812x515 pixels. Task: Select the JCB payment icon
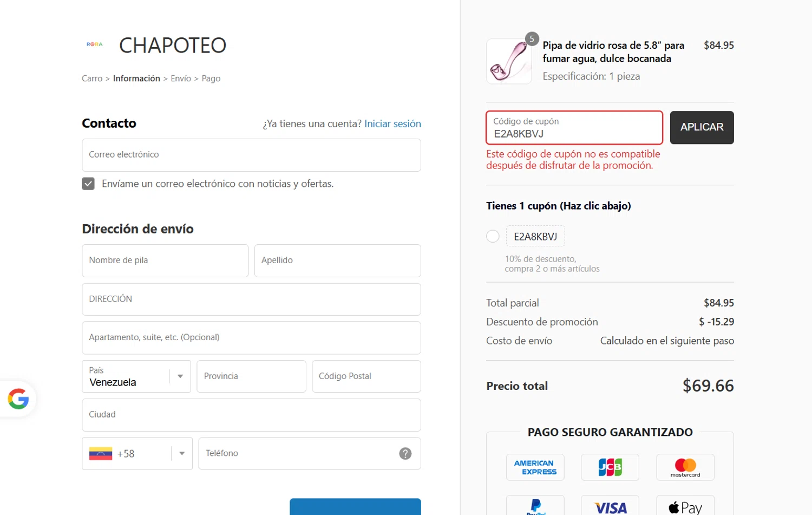point(610,467)
